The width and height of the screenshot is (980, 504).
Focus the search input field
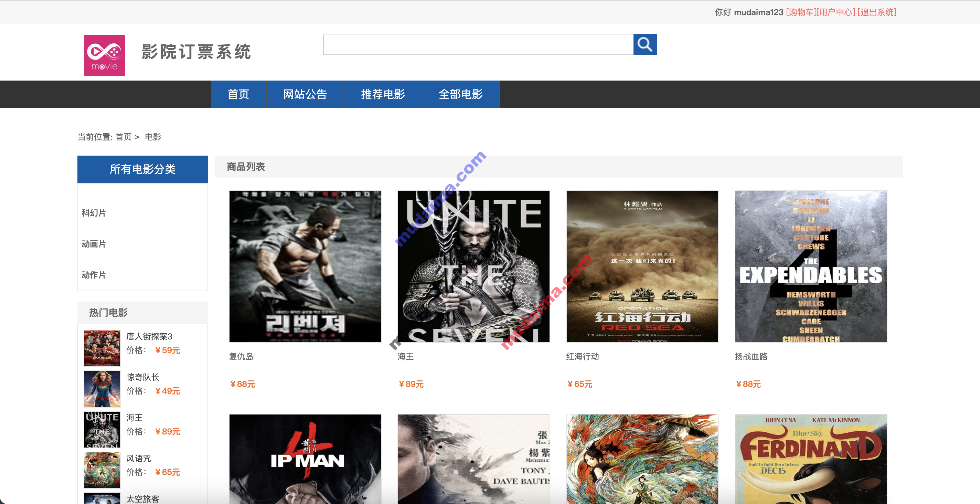click(478, 44)
